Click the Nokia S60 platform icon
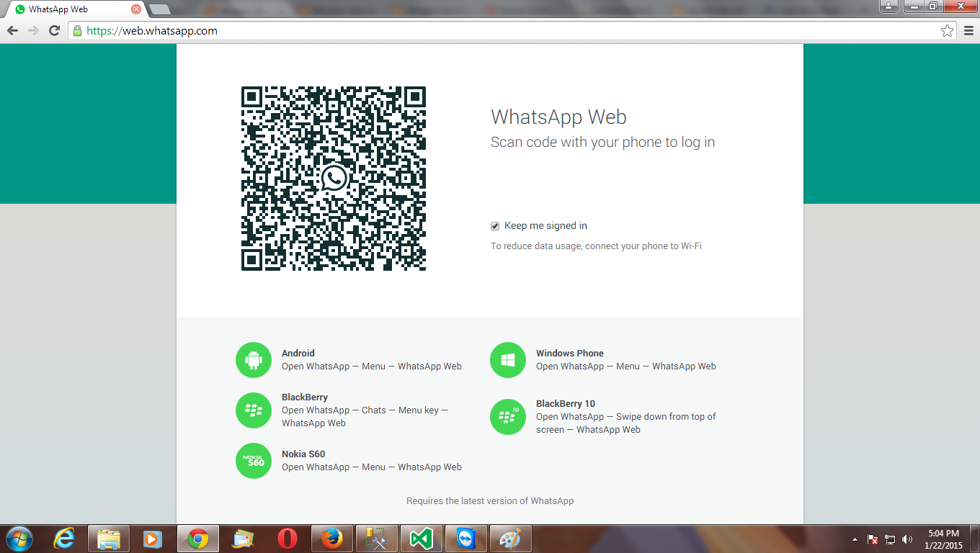The image size is (980, 553). point(254,461)
